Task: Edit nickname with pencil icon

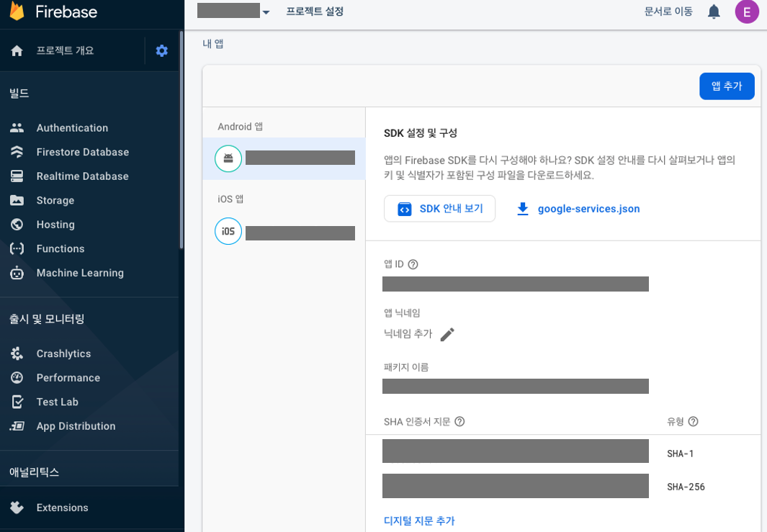Action: tap(447, 335)
